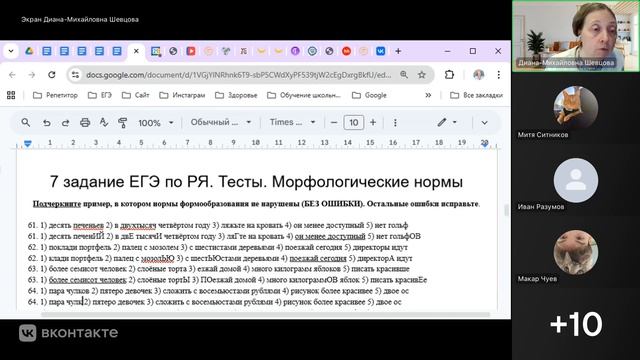Viewport: 640px width, 360px height.
Task: Open the 'Обучение школьн...' bookmark folder
Action: 304,95
